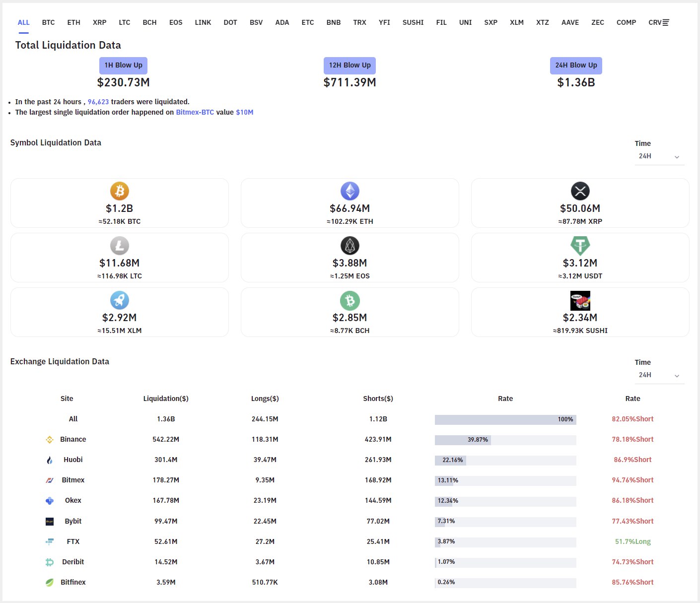Open Symbol Liquidation Time 24H dropdown
Image resolution: width=700 pixels, height=603 pixels.
coord(659,156)
